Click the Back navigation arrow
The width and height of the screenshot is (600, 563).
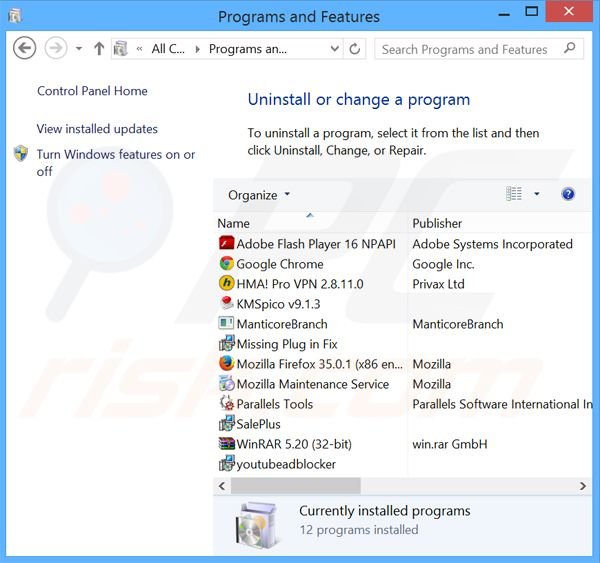click(x=24, y=48)
